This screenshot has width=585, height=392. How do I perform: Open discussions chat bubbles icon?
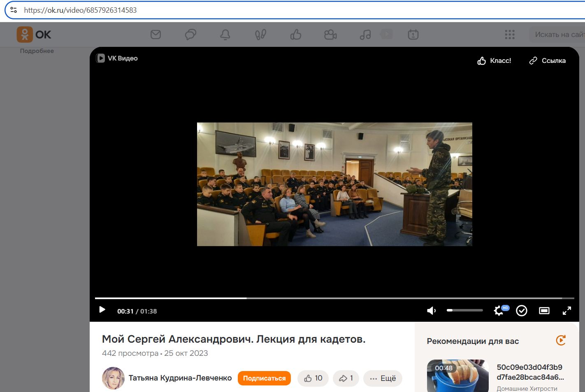coord(190,35)
